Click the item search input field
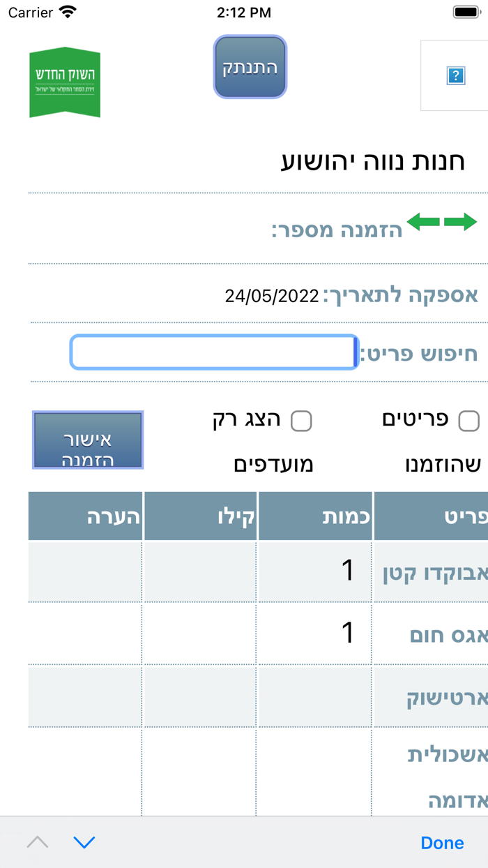The image size is (488, 868). point(211,352)
